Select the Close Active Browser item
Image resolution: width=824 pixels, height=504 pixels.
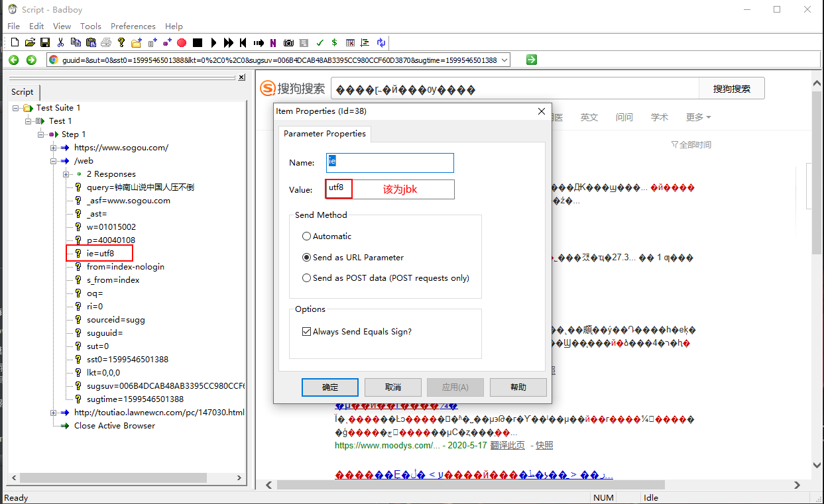[114, 425]
